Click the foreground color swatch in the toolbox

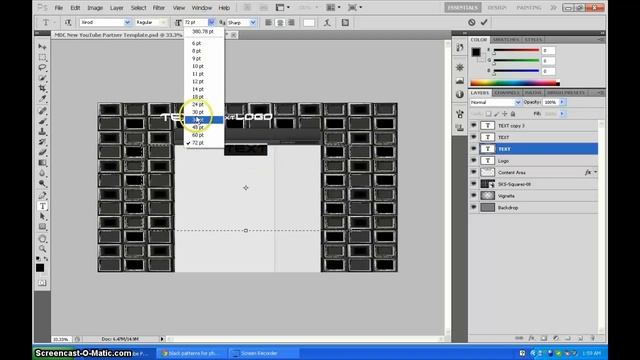coord(40,268)
